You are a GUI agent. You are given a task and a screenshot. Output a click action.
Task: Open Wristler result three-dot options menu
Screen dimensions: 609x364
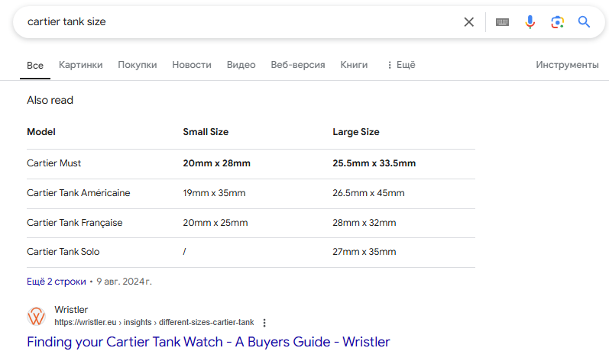[x=265, y=323]
